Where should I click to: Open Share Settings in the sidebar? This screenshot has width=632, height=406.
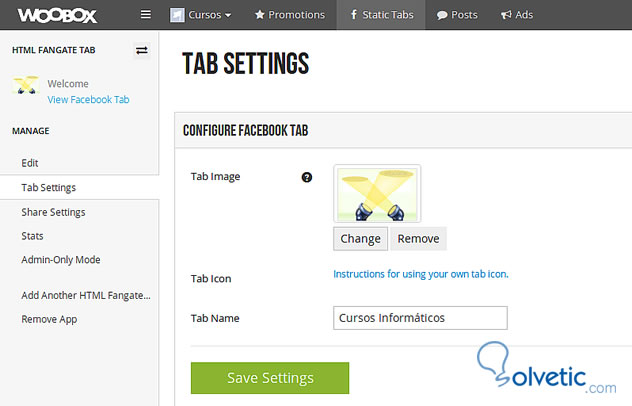click(x=53, y=212)
